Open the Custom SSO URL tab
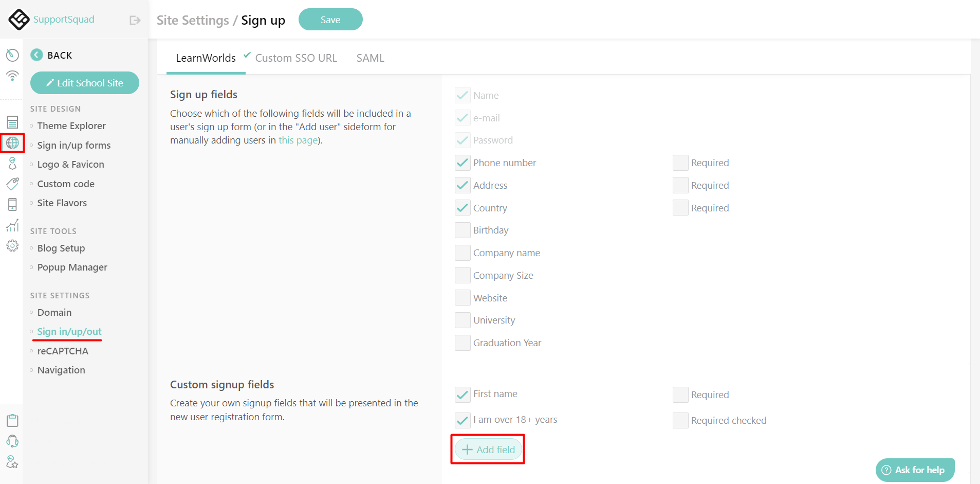The height and width of the screenshot is (484, 980). click(x=296, y=58)
